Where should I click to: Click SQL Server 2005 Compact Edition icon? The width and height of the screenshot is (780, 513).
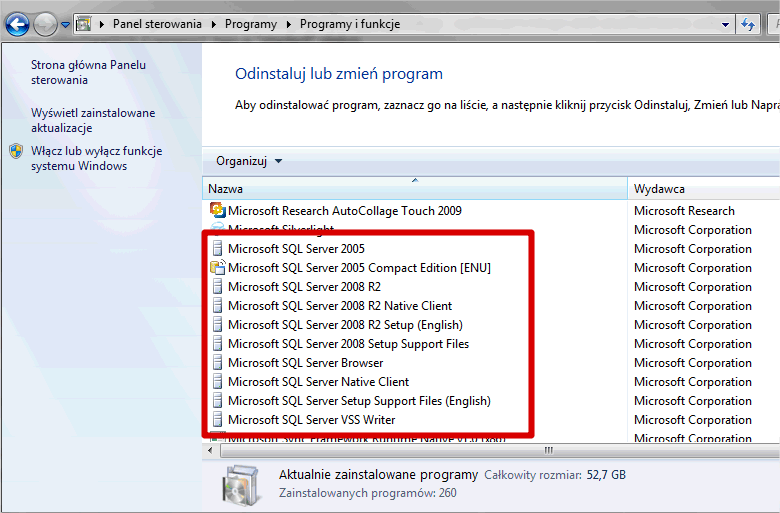coord(217,267)
